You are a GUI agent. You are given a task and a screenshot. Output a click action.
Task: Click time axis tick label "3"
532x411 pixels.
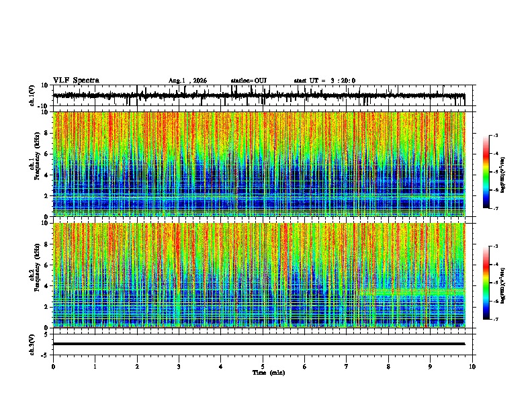pos(179,367)
